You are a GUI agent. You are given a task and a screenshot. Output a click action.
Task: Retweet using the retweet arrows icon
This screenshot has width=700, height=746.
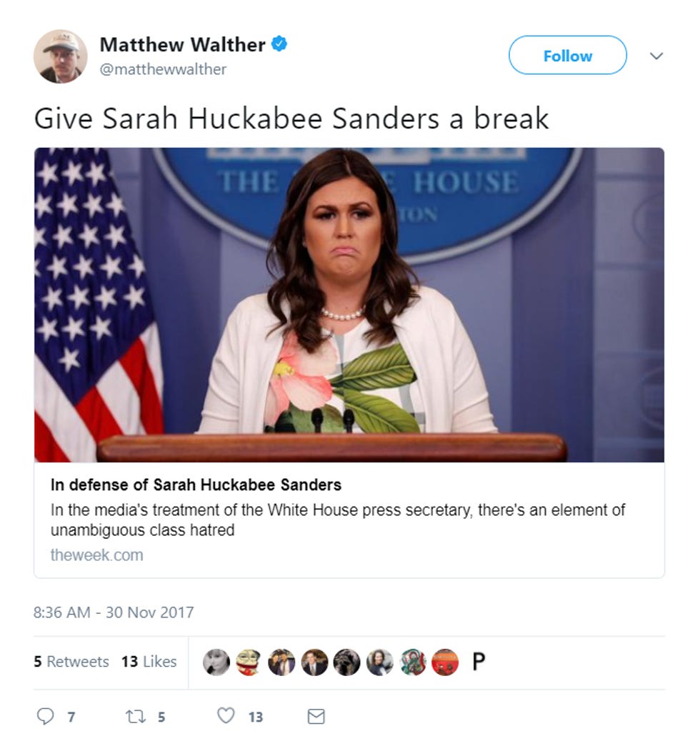135,717
